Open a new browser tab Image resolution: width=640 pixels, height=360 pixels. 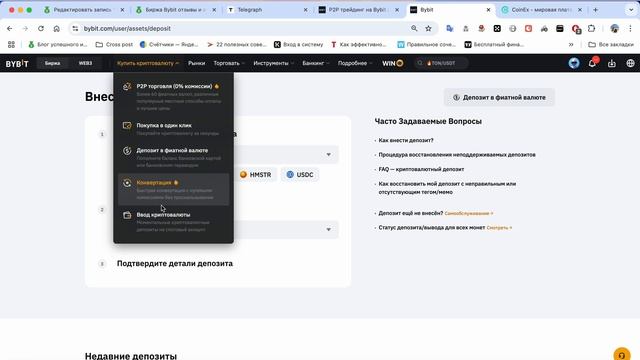coord(596,10)
